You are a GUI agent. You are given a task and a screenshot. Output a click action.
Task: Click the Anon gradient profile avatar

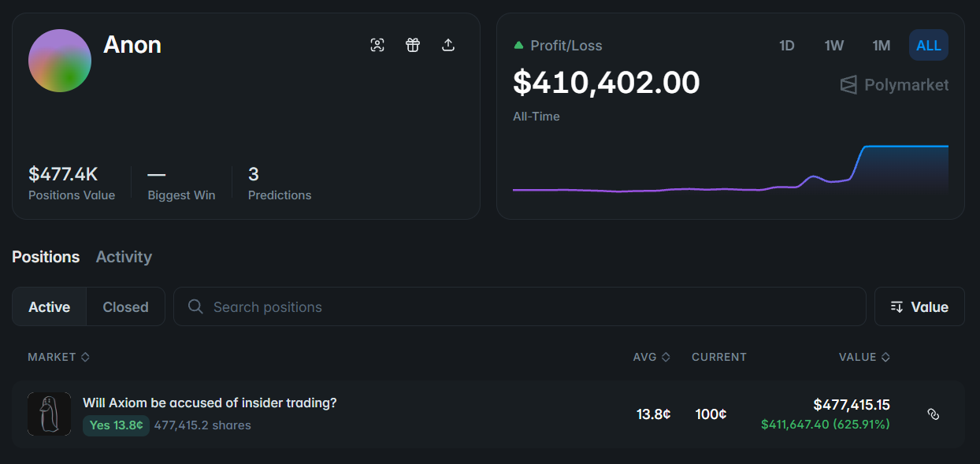pos(60,61)
